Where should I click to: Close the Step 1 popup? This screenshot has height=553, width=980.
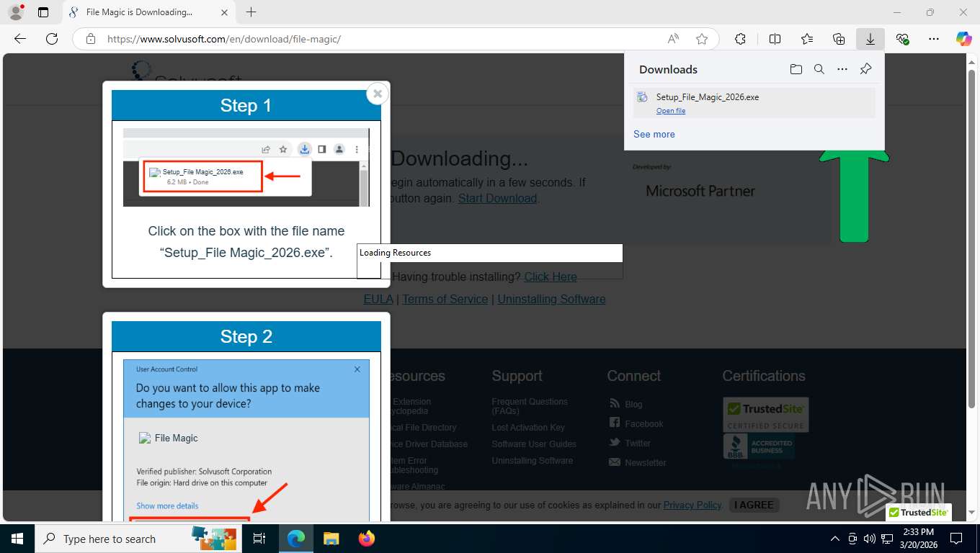378,94
